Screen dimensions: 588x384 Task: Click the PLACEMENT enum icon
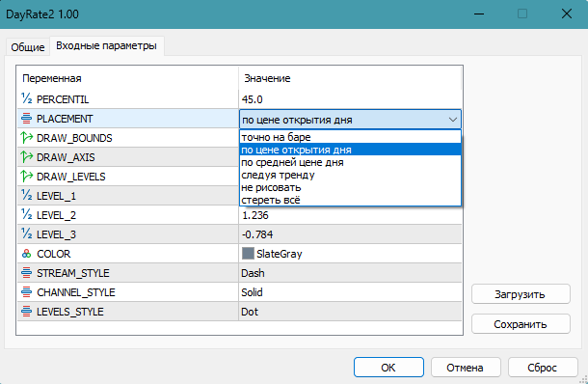point(27,119)
